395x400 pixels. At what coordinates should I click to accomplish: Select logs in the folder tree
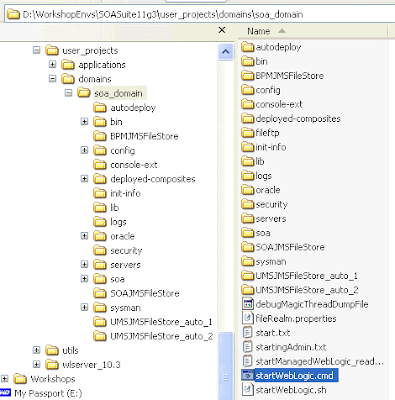(118, 222)
